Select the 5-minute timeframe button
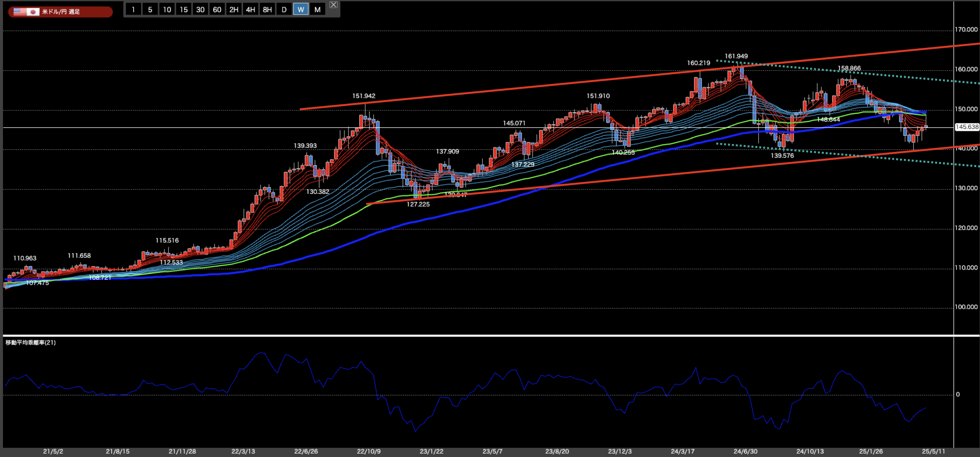Screen dimensions: 980x457 (150, 9)
